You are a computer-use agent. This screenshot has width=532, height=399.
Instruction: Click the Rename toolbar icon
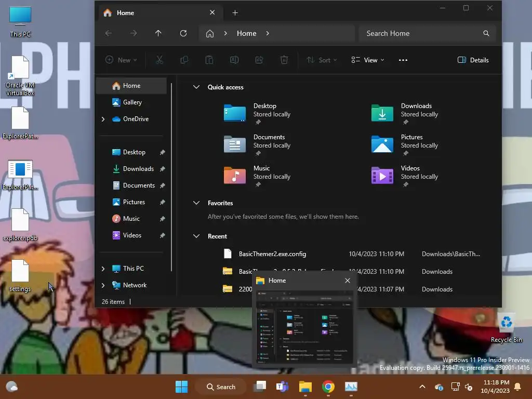pos(234,60)
